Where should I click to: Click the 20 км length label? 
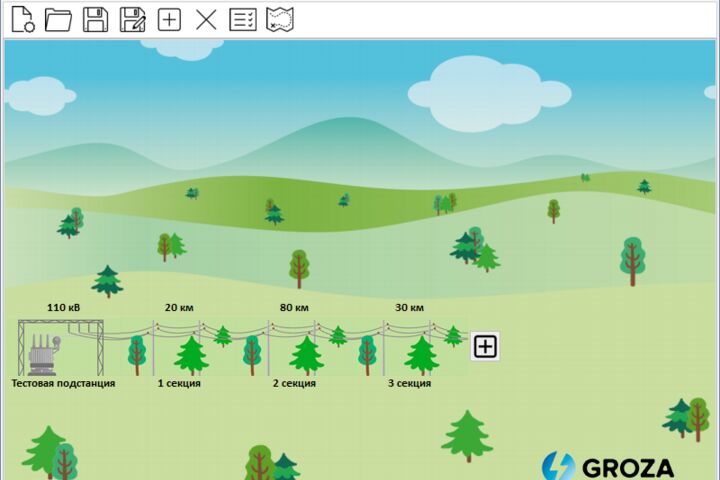pyautogui.click(x=179, y=307)
